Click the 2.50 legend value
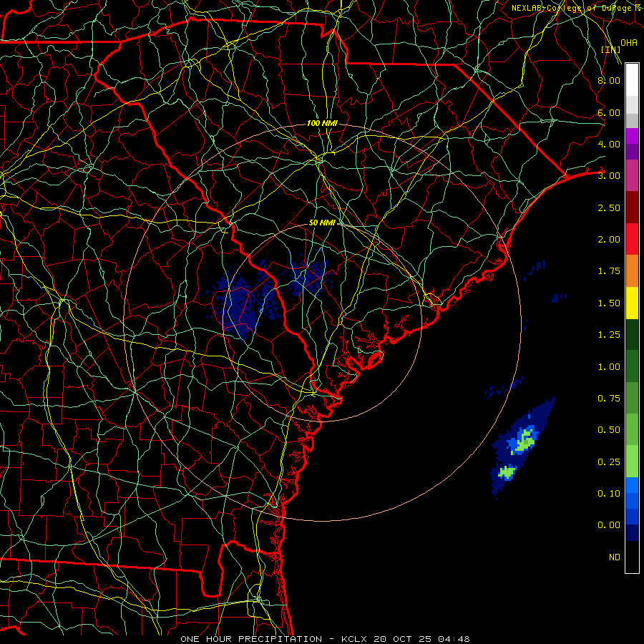The width and height of the screenshot is (644, 644). click(609, 208)
